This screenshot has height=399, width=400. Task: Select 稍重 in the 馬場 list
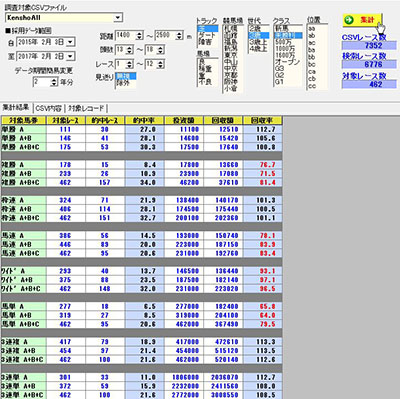click(207, 68)
